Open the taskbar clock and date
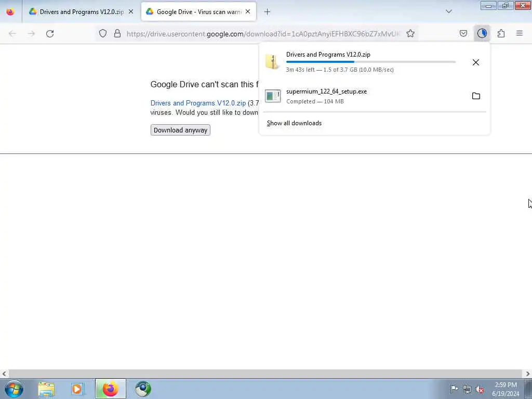The width and height of the screenshot is (532, 399). [506, 389]
